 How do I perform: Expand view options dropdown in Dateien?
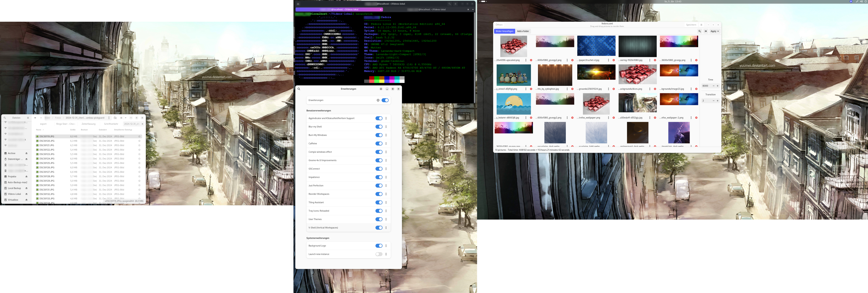click(x=126, y=118)
